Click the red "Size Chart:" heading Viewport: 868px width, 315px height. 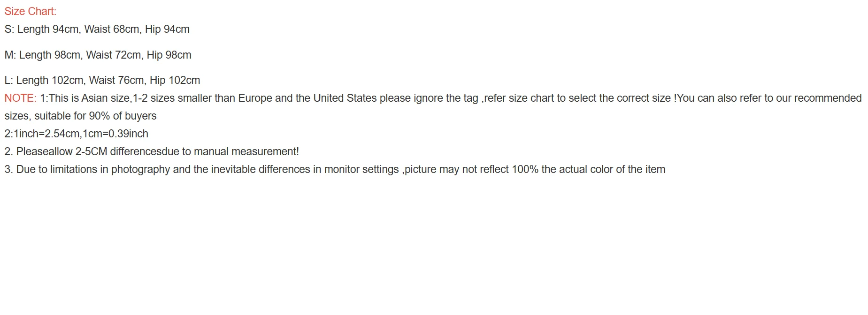pos(31,11)
